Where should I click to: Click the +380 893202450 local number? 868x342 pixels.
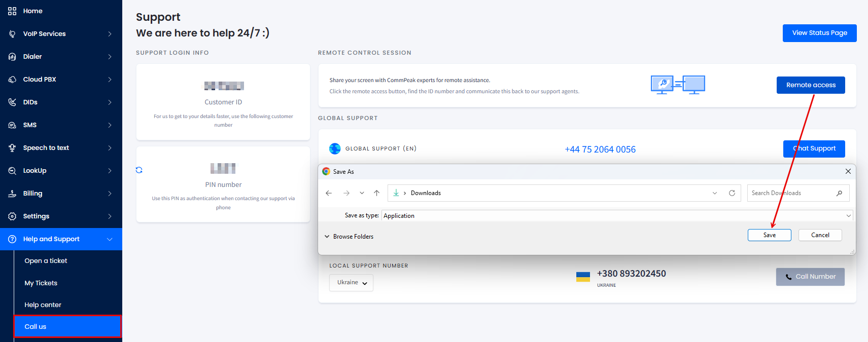click(x=631, y=274)
